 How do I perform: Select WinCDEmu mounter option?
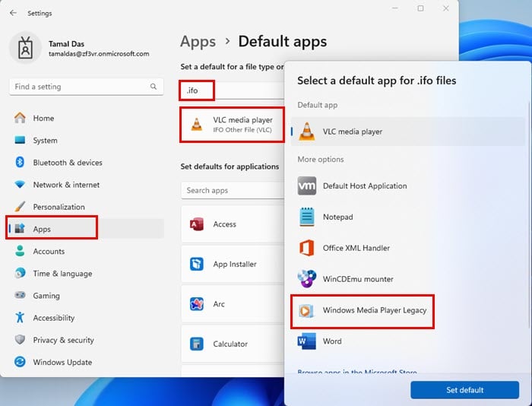(x=408, y=279)
